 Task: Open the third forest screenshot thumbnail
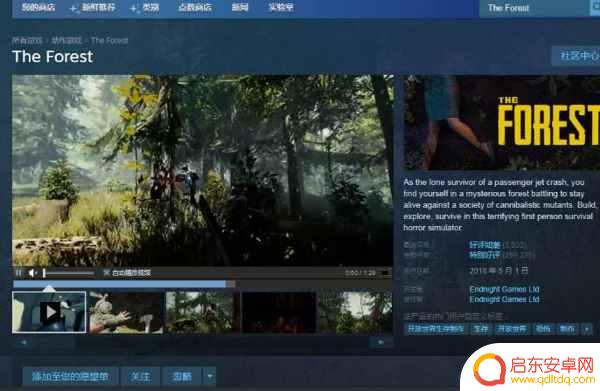[202, 313]
